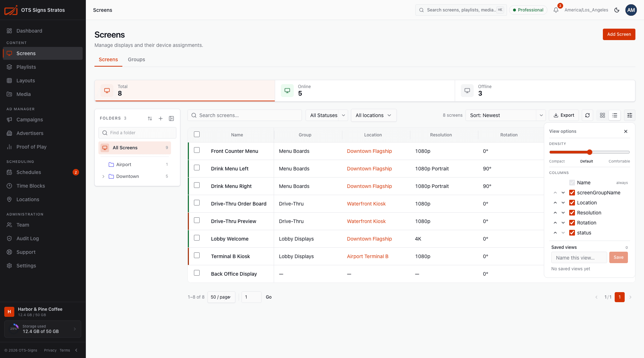Check the Lobby Welcome row checkbox
Viewport: 644px width, 358px height.
[x=197, y=238]
